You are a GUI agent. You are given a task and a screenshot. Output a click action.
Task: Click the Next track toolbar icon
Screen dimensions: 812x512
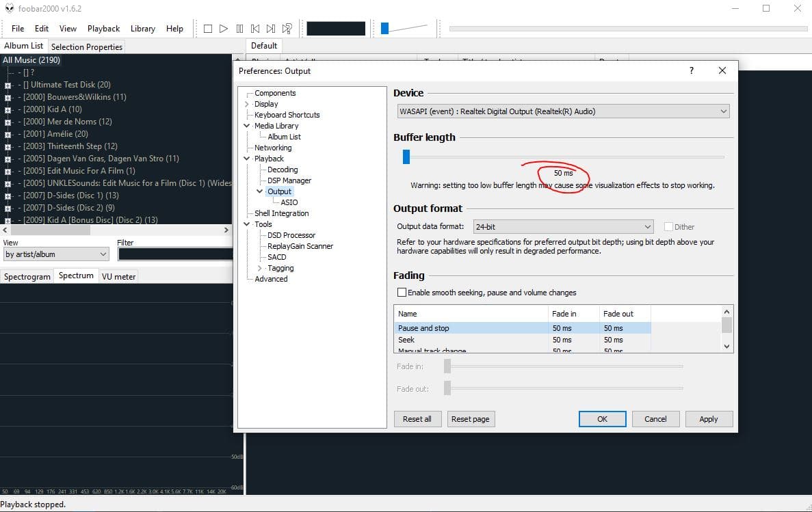(271, 29)
